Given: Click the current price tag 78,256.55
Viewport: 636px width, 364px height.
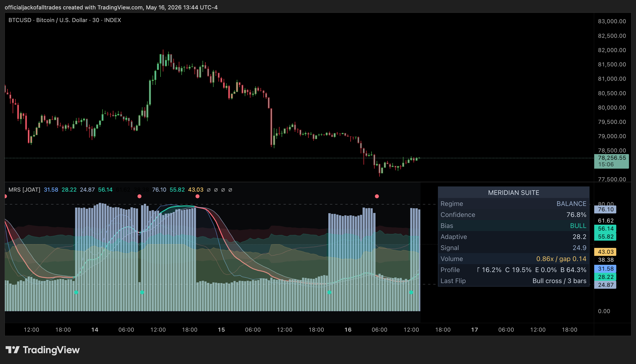Looking at the screenshot, I should pyautogui.click(x=612, y=161).
